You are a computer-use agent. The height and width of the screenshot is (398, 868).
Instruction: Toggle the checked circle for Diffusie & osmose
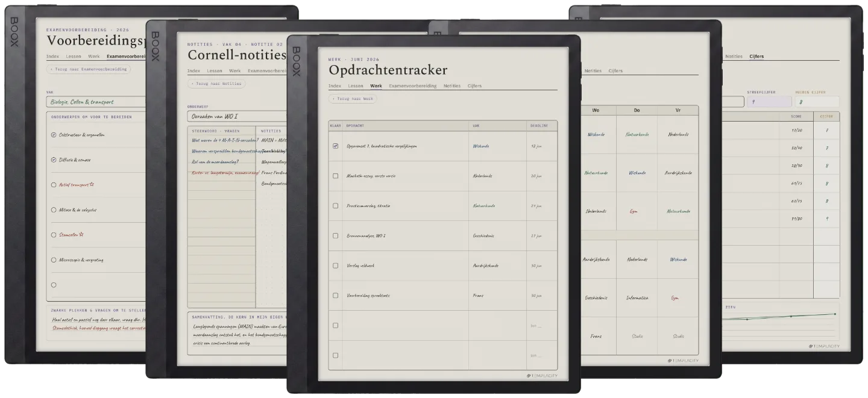coord(54,160)
